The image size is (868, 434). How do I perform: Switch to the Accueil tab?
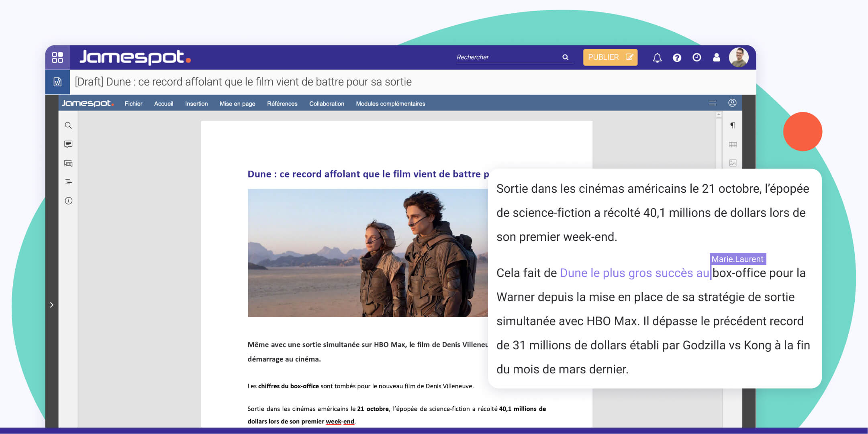click(163, 104)
